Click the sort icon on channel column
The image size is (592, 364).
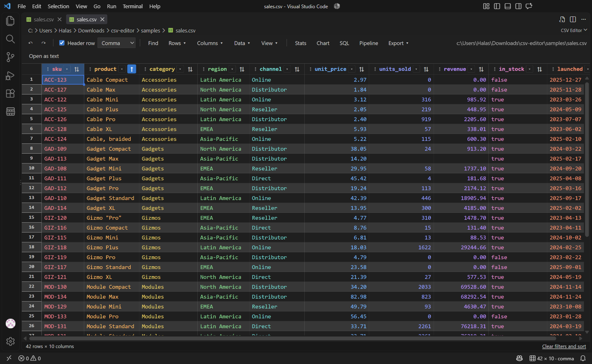[297, 69]
